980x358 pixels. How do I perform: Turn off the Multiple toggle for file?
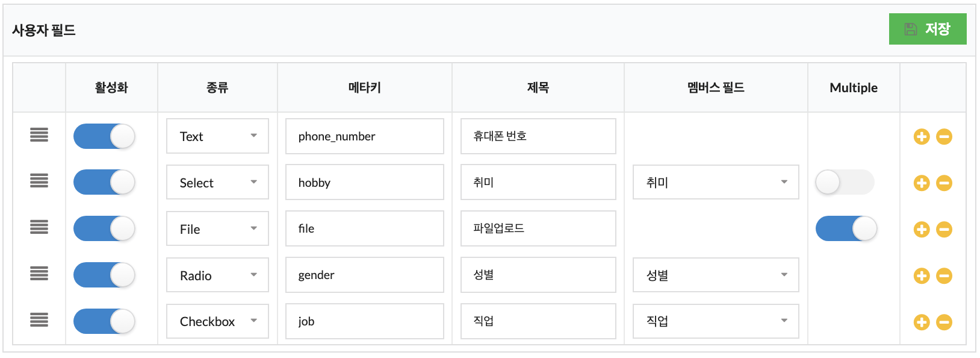pos(846,228)
